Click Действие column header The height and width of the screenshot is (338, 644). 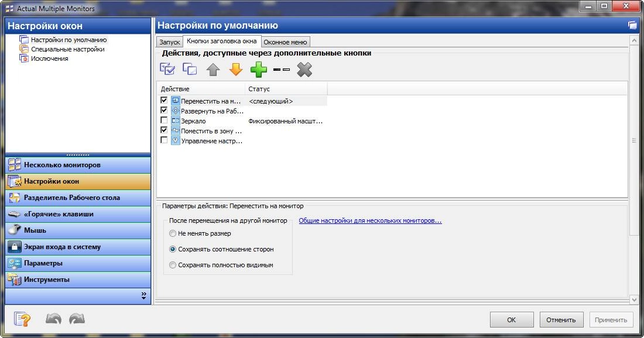(201, 89)
